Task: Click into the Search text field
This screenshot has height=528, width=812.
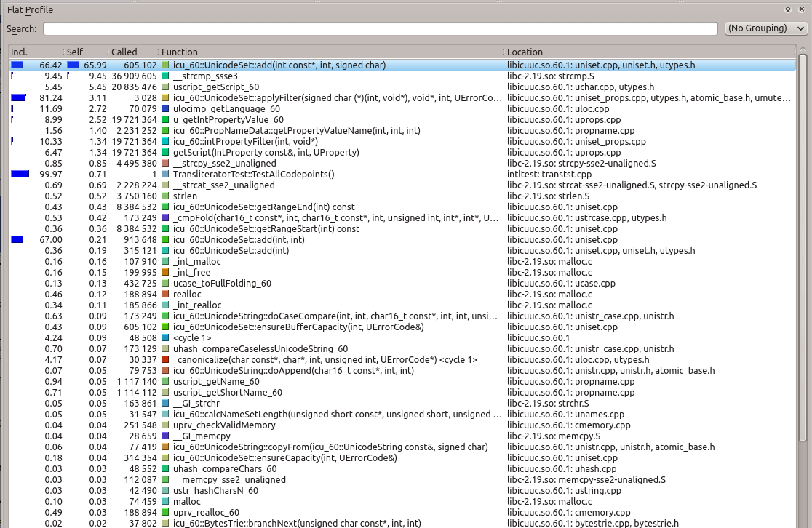Action: [x=380, y=29]
